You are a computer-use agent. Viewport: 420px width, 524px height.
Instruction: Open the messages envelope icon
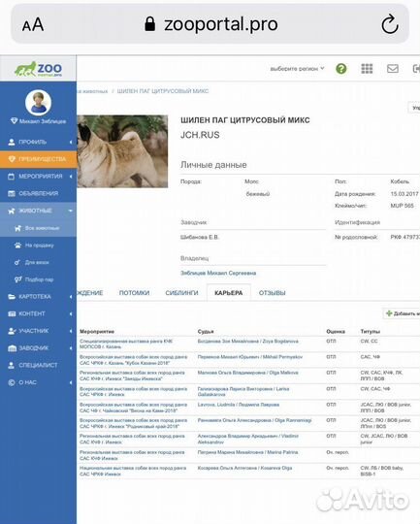(393, 69)
